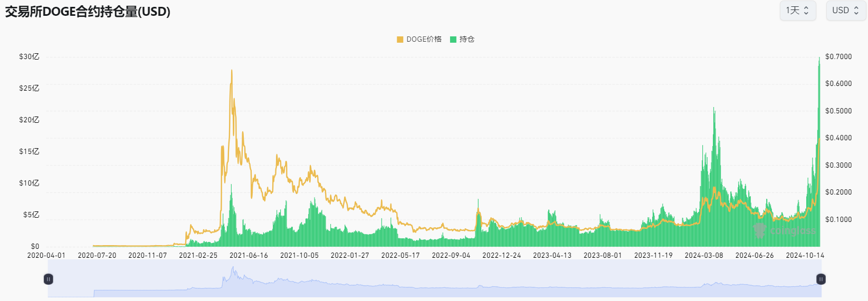This screenshot has width=868, height=301.
Task: Click the $5亿 left axis label
Action: pos(31,215)
